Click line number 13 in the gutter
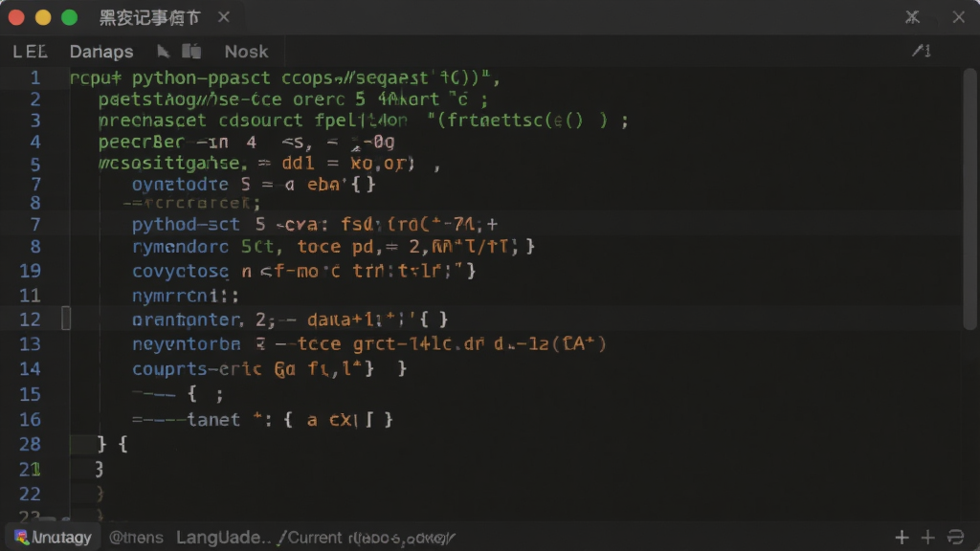 [30, 343]
